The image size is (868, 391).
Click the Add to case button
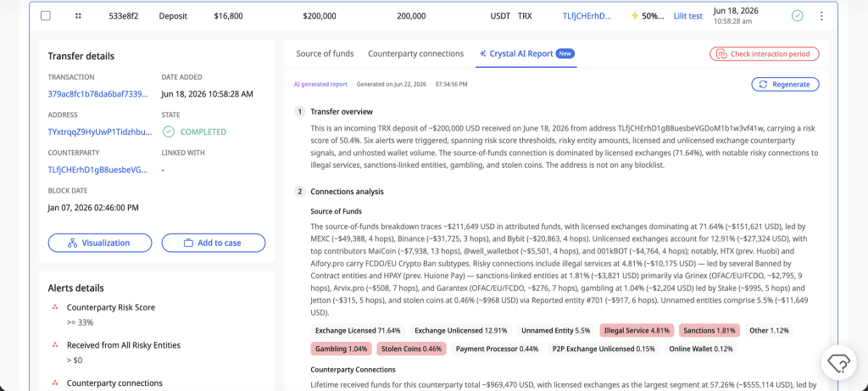(213, 243)
